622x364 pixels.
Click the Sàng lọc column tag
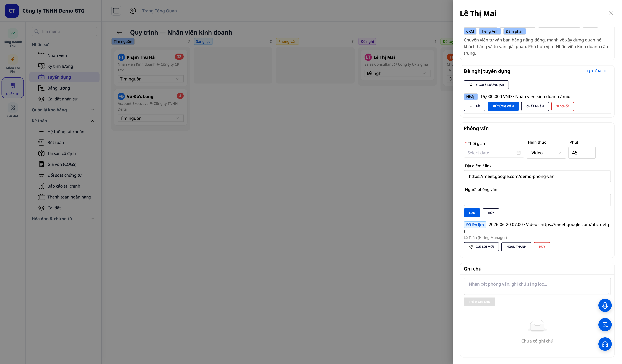[x=203, y=41]
